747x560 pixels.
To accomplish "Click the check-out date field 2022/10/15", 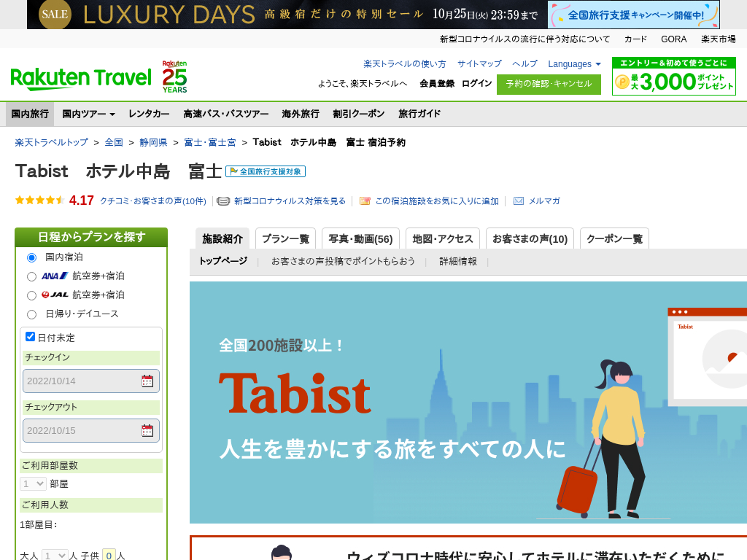I will point(91,430).
